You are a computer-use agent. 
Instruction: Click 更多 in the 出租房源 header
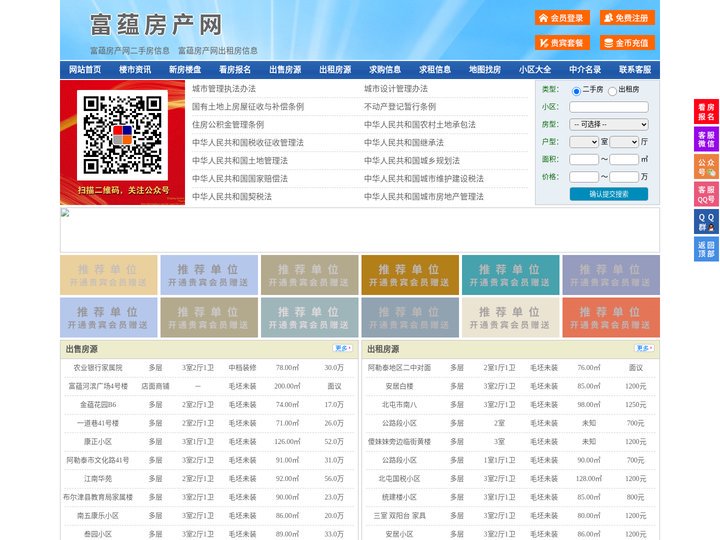point(645,349)
